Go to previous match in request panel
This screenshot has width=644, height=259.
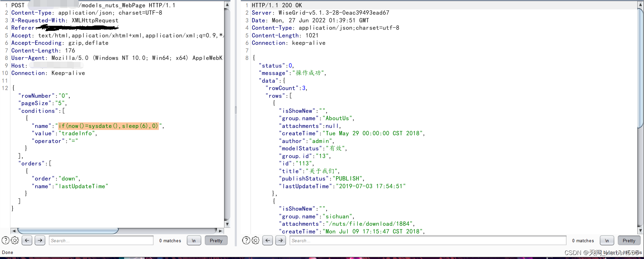coord(27,240)
